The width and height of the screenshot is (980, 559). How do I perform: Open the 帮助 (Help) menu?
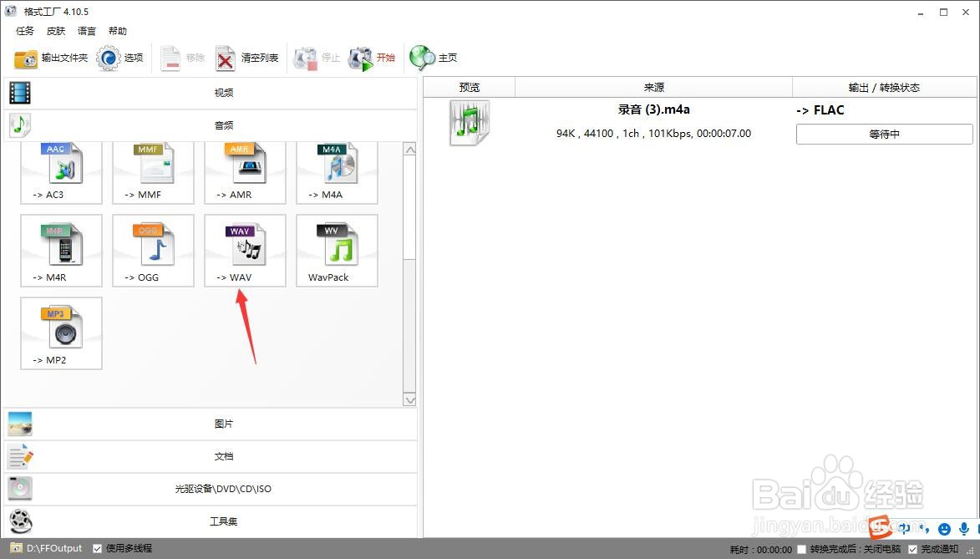click(x=118, y=31)
